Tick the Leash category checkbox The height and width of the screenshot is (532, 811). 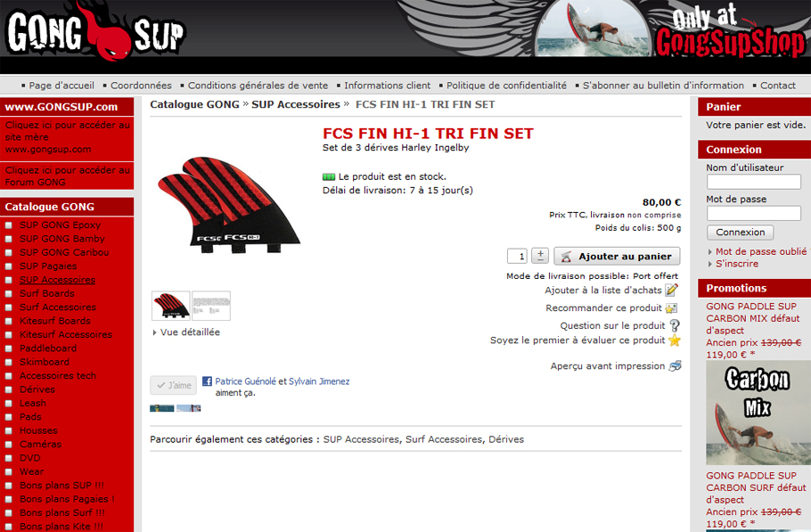(x=9, y=404)
